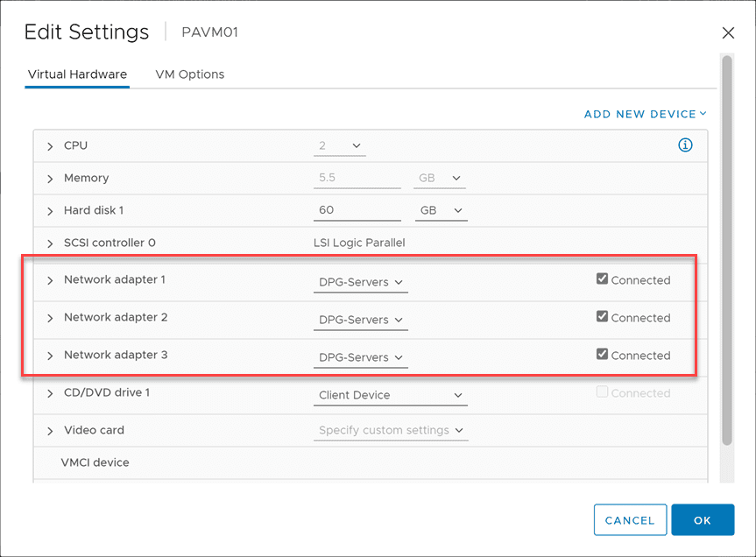Expand Network adapter 1 details
This screenshot has width=756, height=557.
50,280
